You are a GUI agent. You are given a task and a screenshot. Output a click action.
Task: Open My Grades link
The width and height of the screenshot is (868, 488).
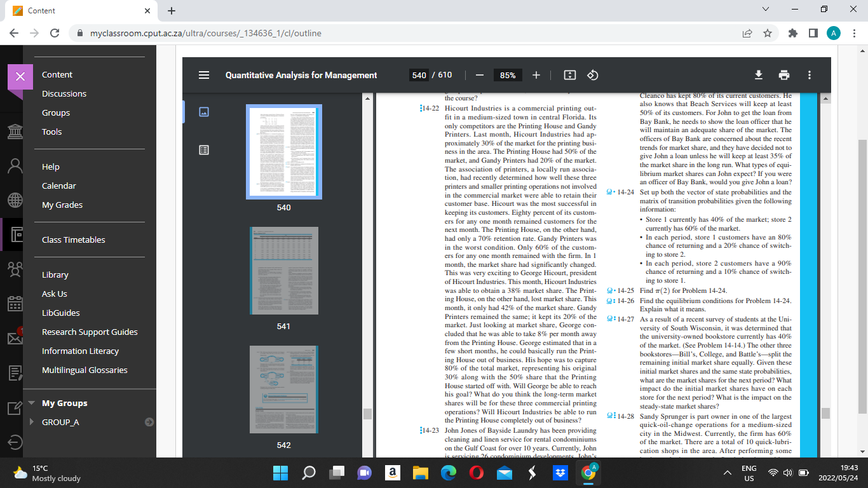[x=62, y=205]
